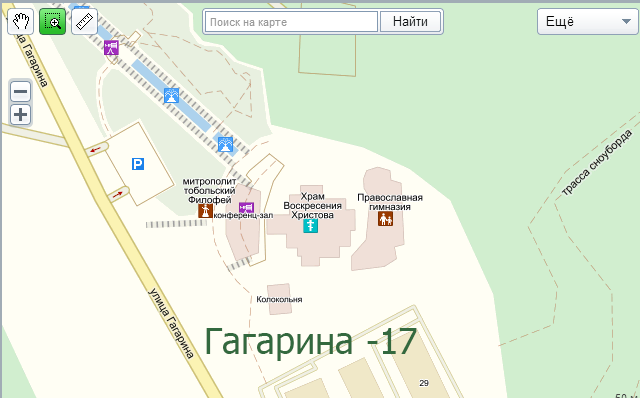Screen dimensions: 640x398
Task: Click the конференц-зал label
Action: coord(243,216)
